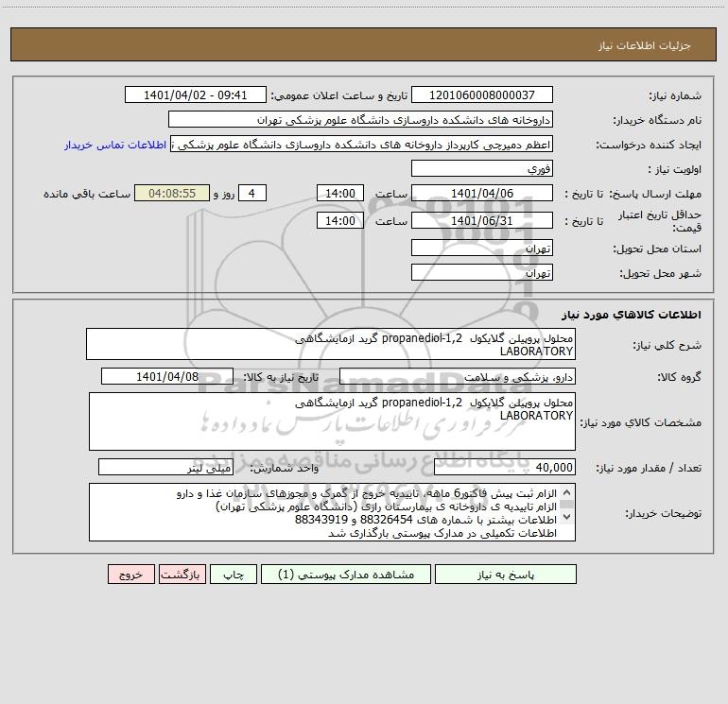Click inside the توضیحات خریدار notes text
The image size is (728, 704).
[x=332, y=512]
